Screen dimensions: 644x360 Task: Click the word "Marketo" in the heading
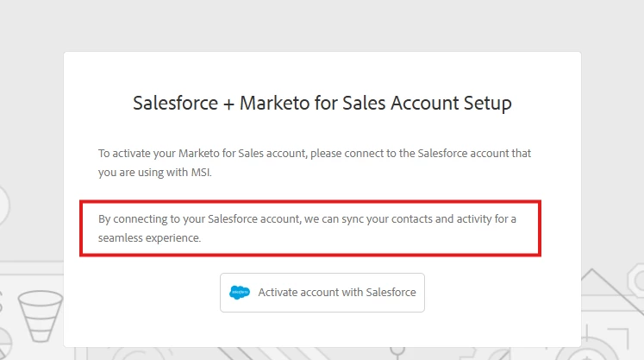pyautogui.click(x=275, y=104)
